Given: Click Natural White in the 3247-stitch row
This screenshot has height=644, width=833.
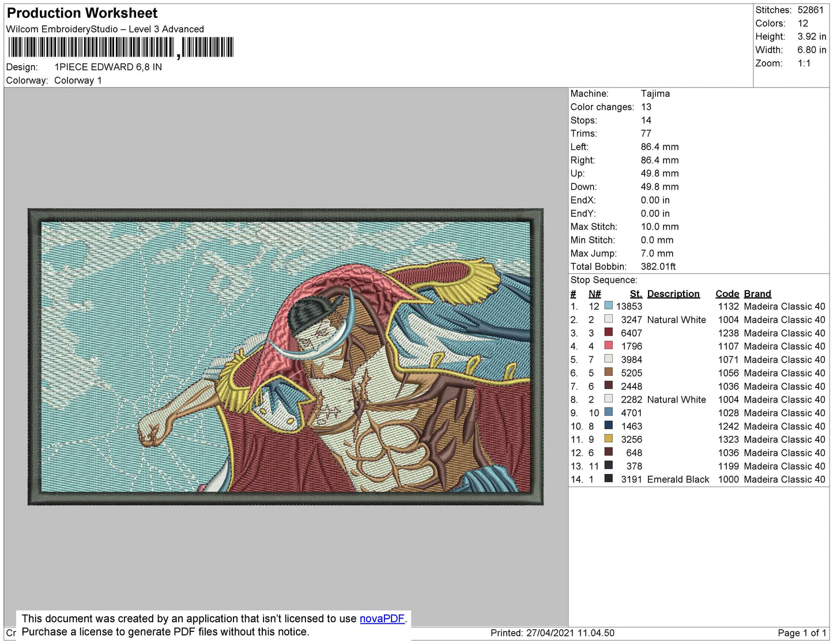Looking at the screenshot, I should [x=676, y=319].
